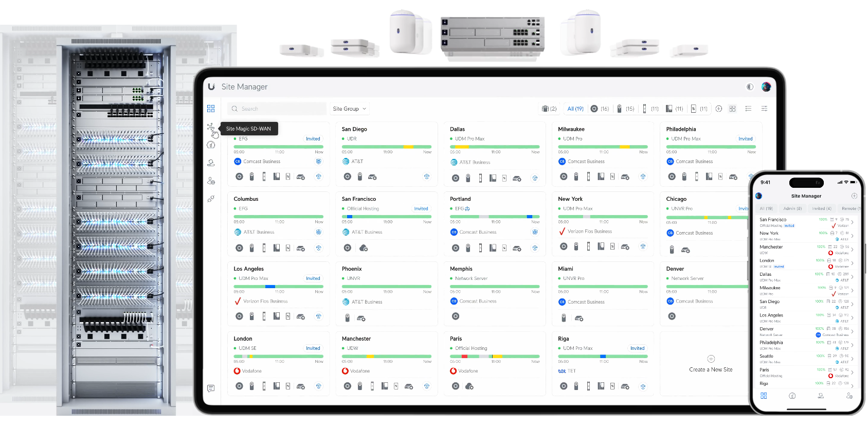Open the feedback chat icon in tablet sidebar
868x425 pixels.
pos(211,388)
